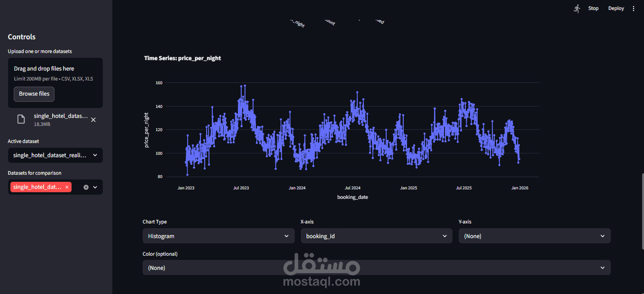Image resolution: width=644 pixels, height=294 pixels.
Task: Click the Jul 2023 peak on chart
Action: pos(242,87)
